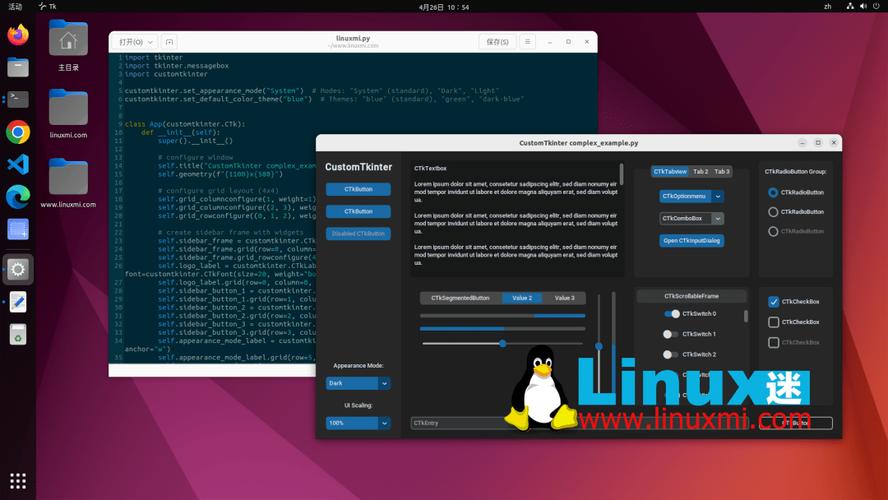Select CTkSegmentedButton segment
Viewport: 888px width, 500px height.
460,298
